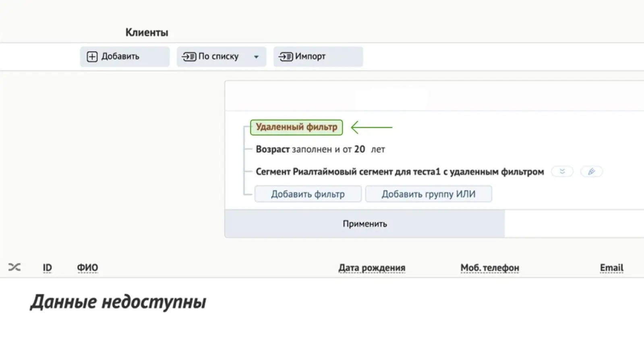Sort by ФИО column header
This screenshot has height=338, width=644.
tap(87, 268)
